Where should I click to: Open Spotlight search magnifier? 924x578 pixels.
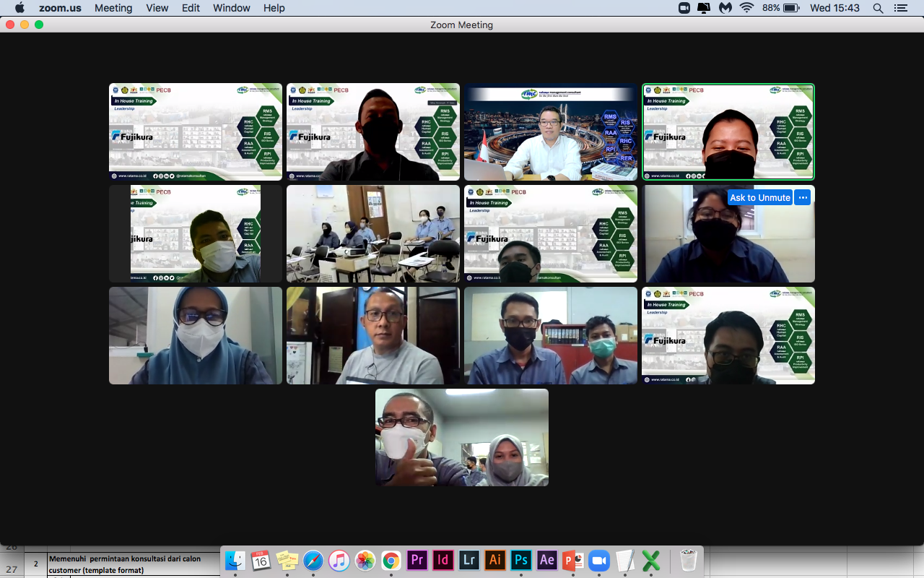878,8
